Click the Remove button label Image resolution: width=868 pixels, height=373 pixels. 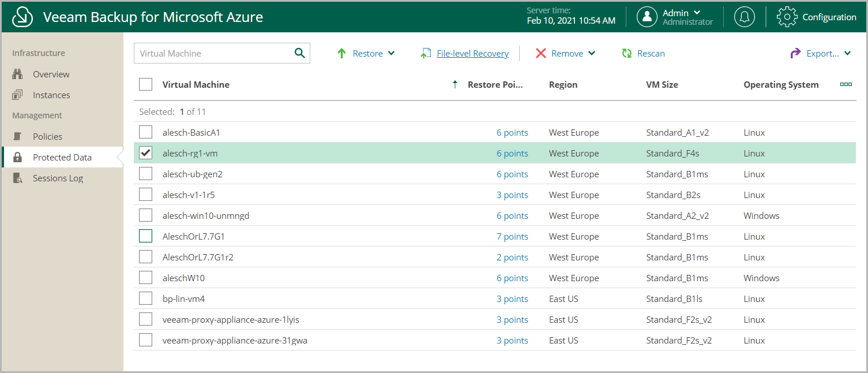point(568,53)
